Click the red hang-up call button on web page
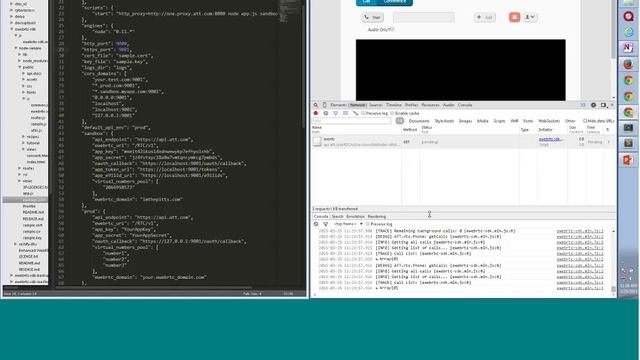Screen dimensions: 640x360 click(514, 17)
